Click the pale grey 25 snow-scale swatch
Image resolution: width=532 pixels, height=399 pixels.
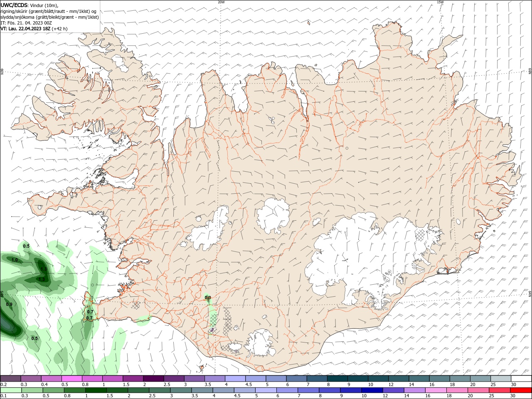coord(500,379)
